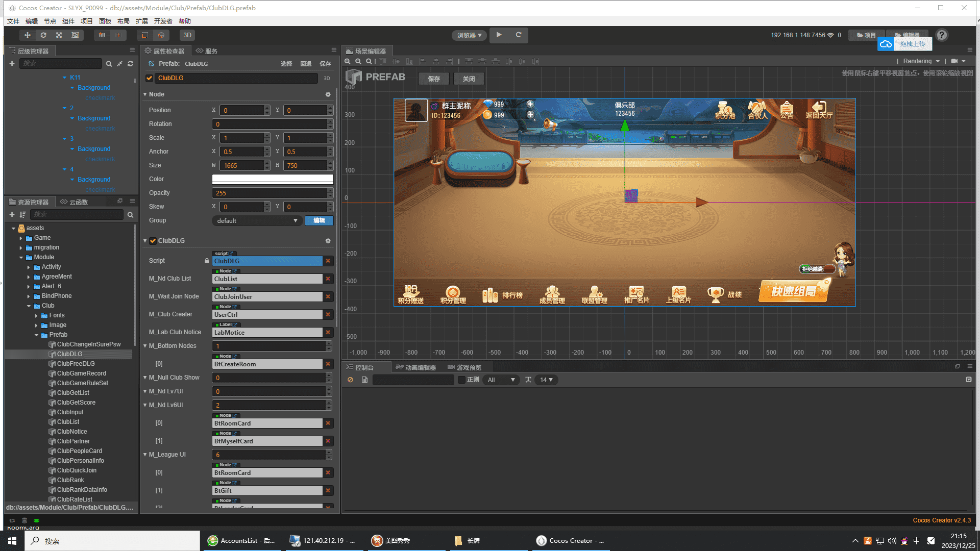980x551 pixels.
Task: Click the refresh preview icon
Action: (x=519, y=35)
